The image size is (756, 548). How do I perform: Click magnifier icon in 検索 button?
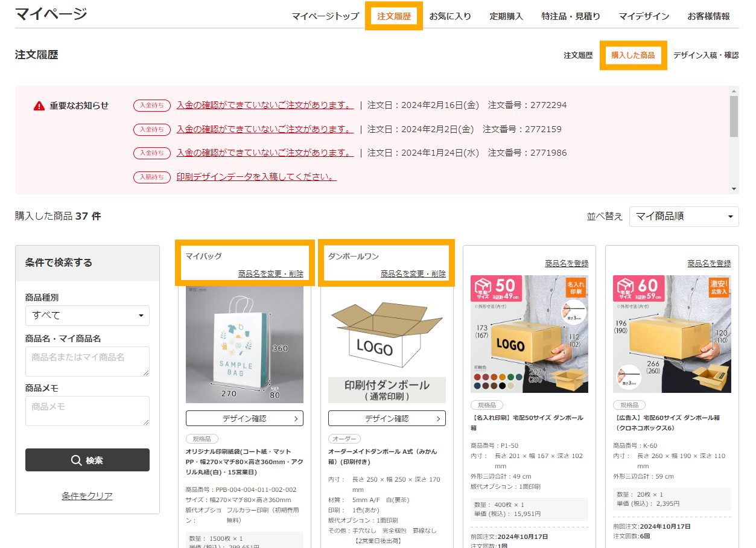(76, 460)
